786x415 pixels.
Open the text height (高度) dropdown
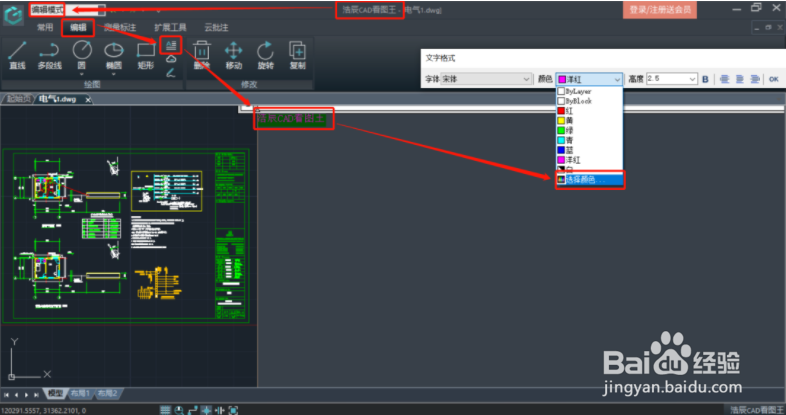(x=692, y=79)
